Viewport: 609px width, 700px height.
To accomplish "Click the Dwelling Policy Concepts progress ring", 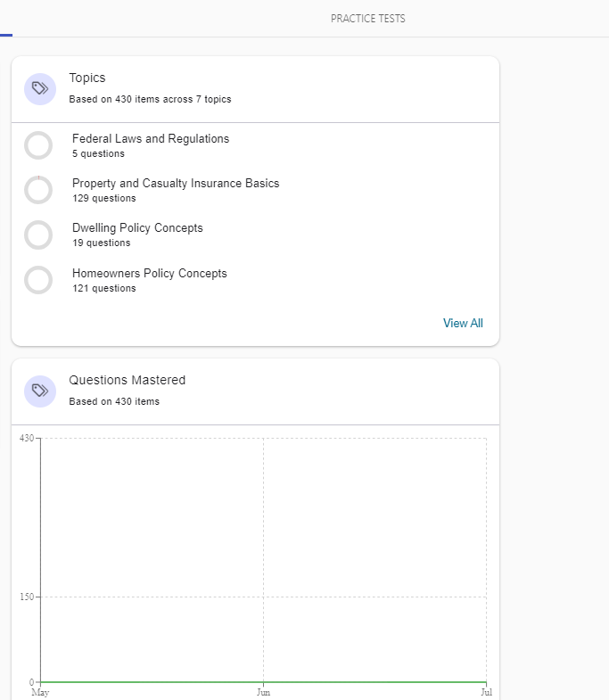I will 38,235.
